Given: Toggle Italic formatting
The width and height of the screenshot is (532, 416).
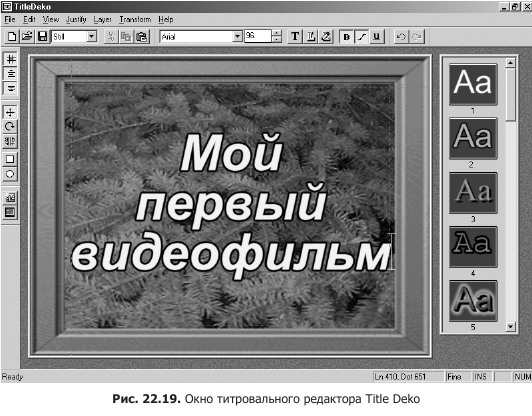Looking at the screenshot, I should click(362, 37).
